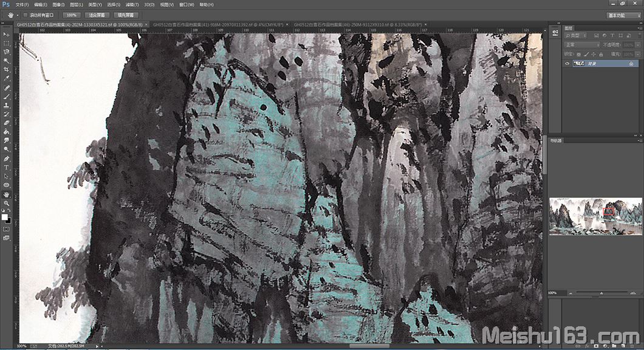Select the History Brush tool
This screenshot has width=644, height=350.
(x=6, y=114)
